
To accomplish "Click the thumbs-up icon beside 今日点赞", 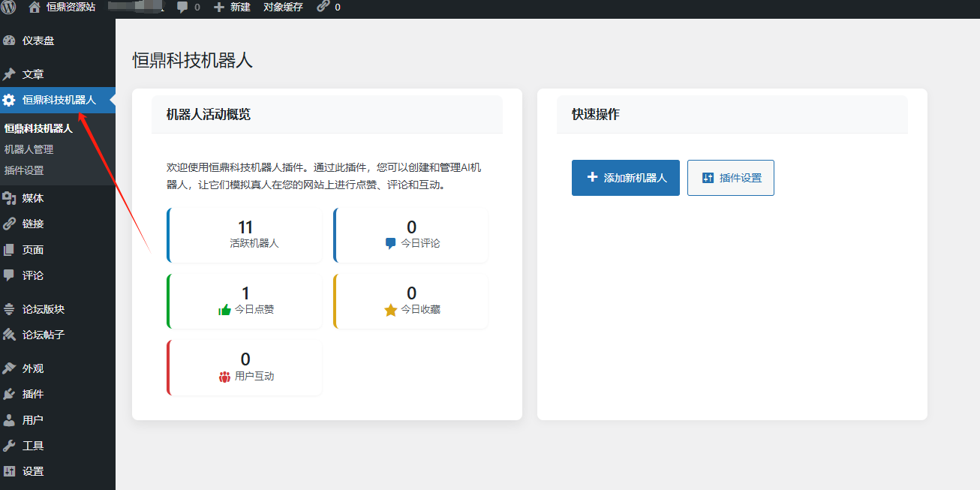I will pos(224,310).
